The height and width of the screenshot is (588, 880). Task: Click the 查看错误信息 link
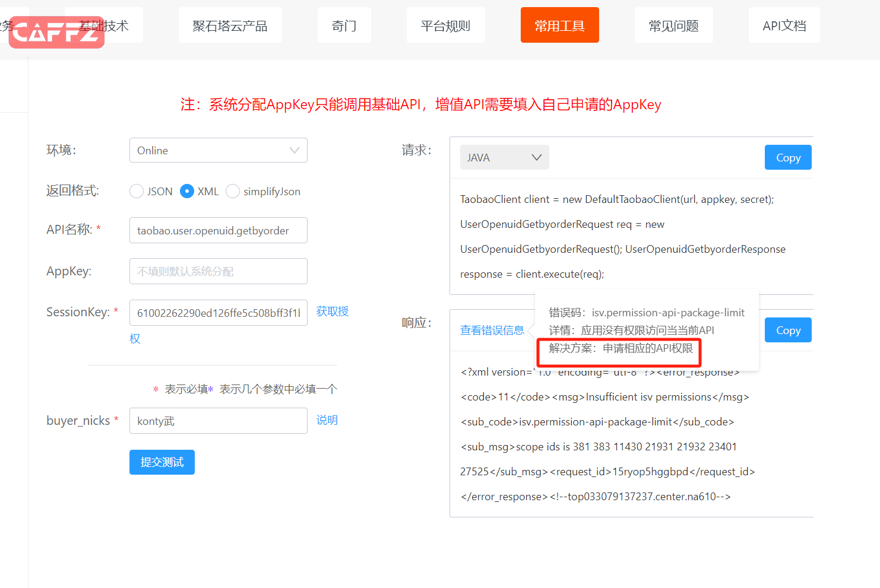click(492, 330)
